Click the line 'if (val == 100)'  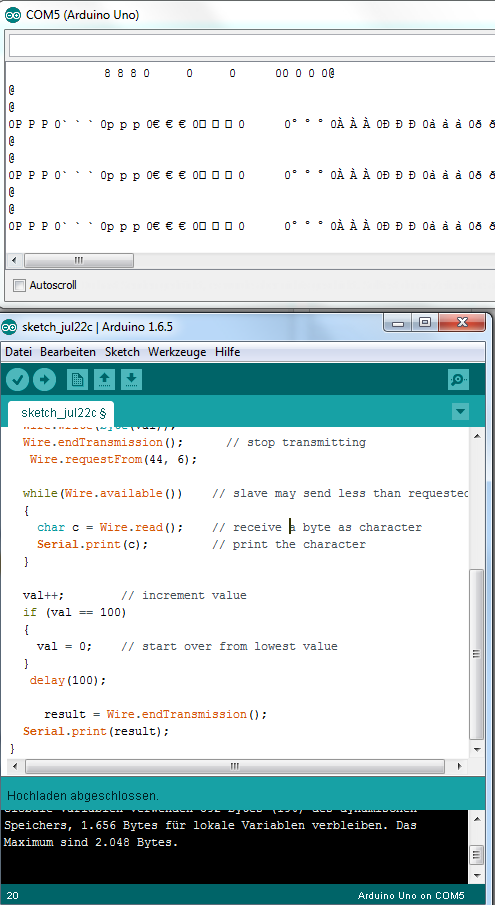tap(74, 612)
